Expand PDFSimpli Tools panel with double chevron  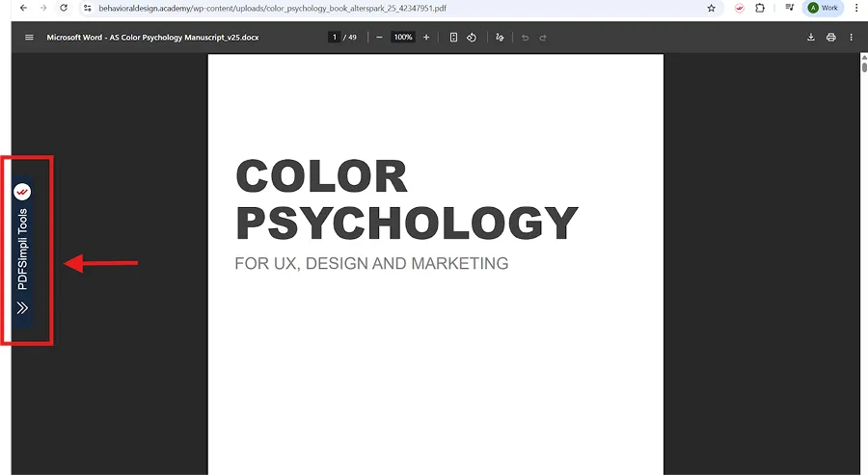point(22,308)
